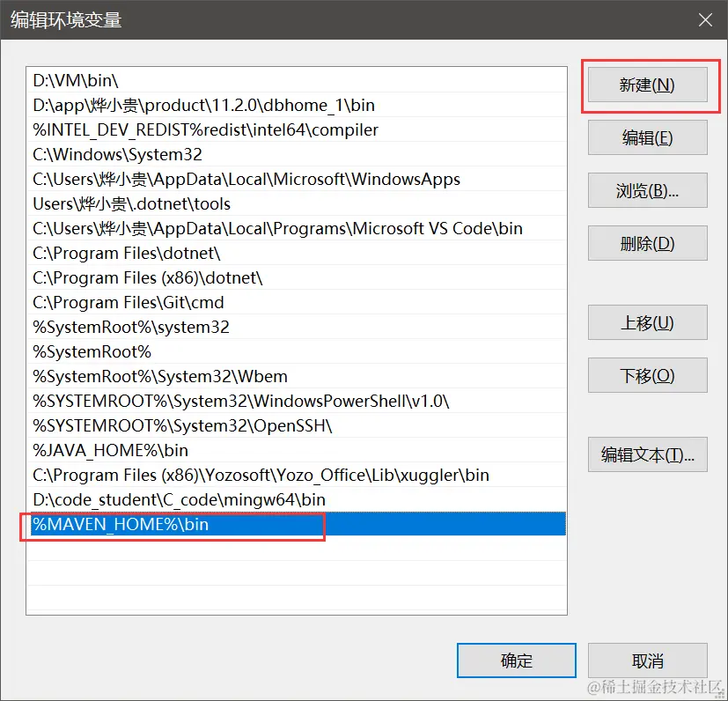Select the highlighted %MAVEN_HOME%\bin entry
This screenshot has height=701, width=728.
[297, 524]
